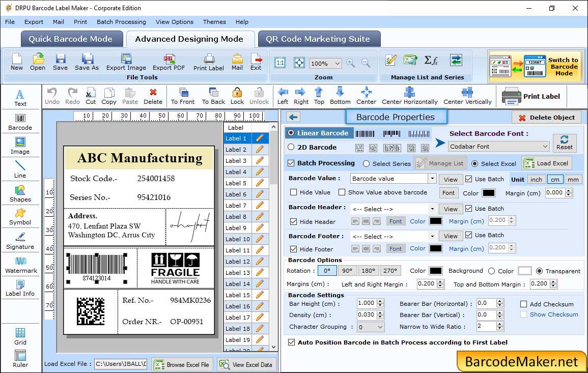Viewport: 588px width, 373px height.
Task: Choose the Select Series radio button
Action: (367, 164)
